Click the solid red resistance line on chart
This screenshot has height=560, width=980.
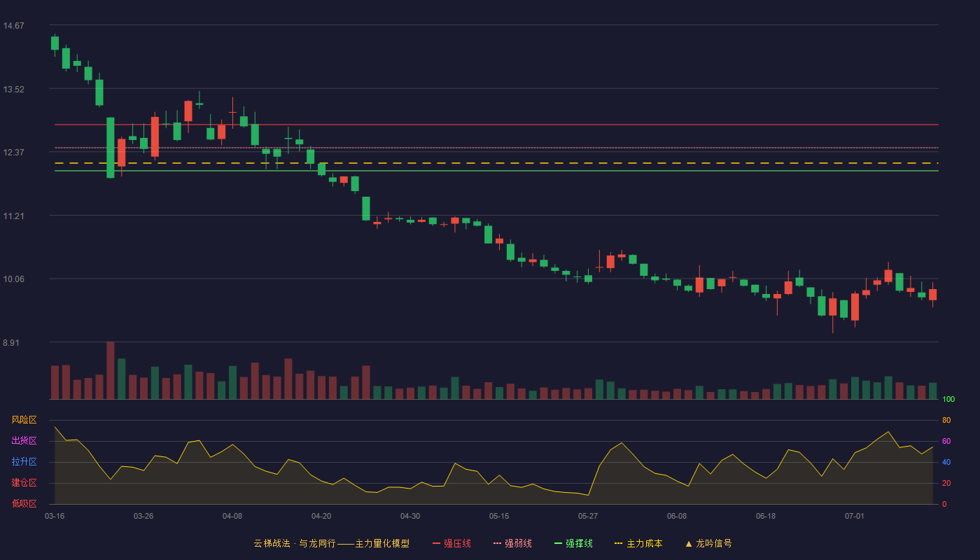(x=496, y=125)
